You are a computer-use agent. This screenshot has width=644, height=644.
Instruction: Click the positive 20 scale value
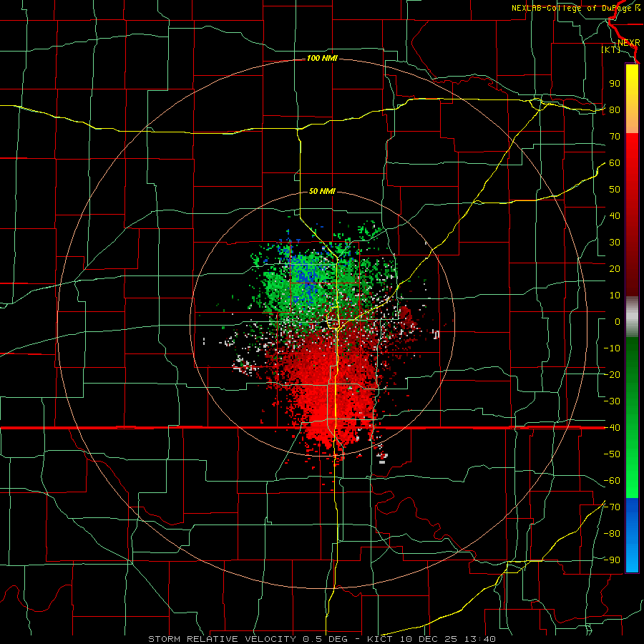click(615, 268)
